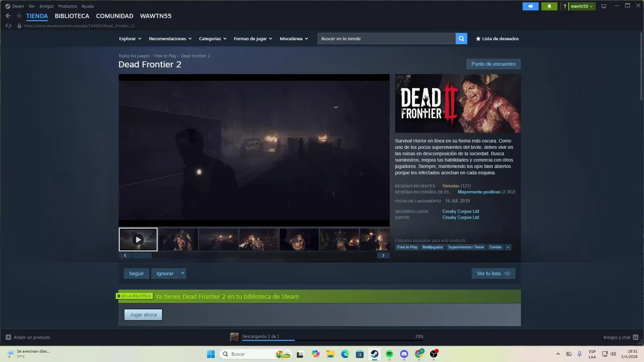The height and width of the screenshot is (362, 644).
Task: Expand the Recomendaciones dropdown
Action: (x=170, y=39)
